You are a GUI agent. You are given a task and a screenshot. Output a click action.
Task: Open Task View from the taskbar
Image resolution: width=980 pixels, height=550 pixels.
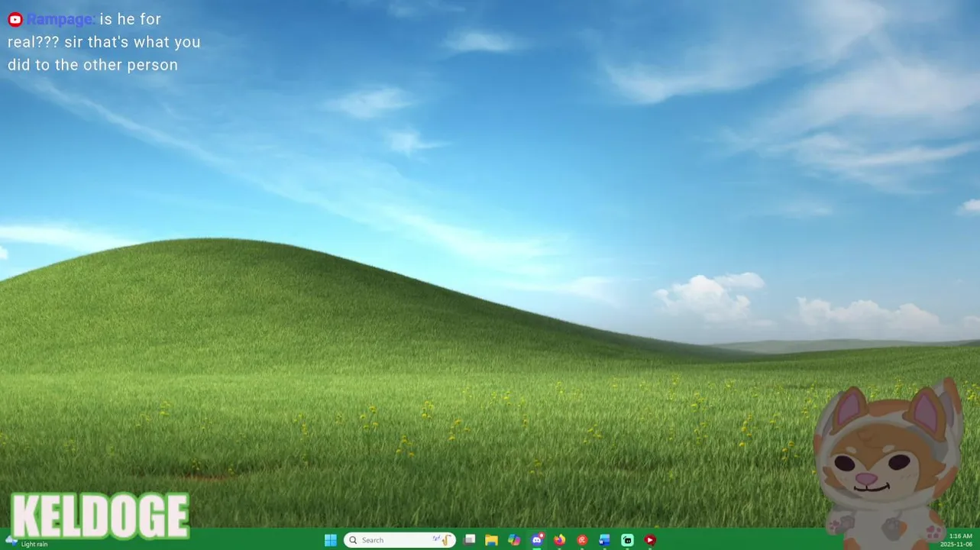point(470,540)
